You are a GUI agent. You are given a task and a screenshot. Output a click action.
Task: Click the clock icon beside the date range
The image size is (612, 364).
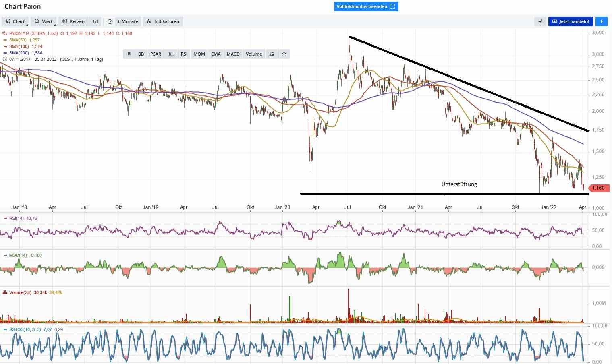pyautogui.click(x=5, y=59)
